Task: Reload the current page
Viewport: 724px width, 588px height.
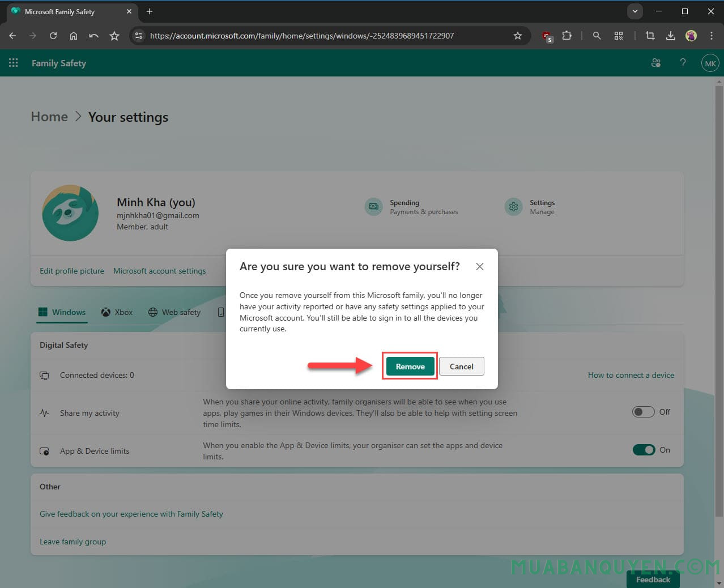Action: pyautogui.click(x=53, y=36)
